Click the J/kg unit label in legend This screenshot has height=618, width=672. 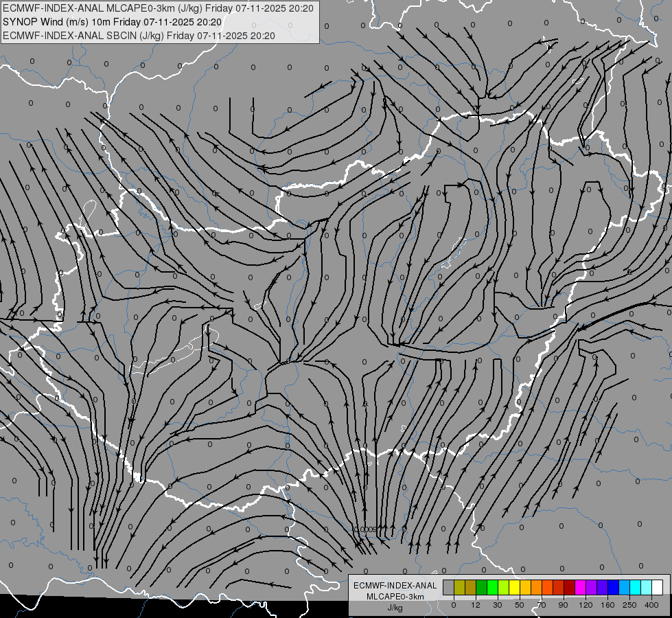pyautogui.click(x=395, y=608)
